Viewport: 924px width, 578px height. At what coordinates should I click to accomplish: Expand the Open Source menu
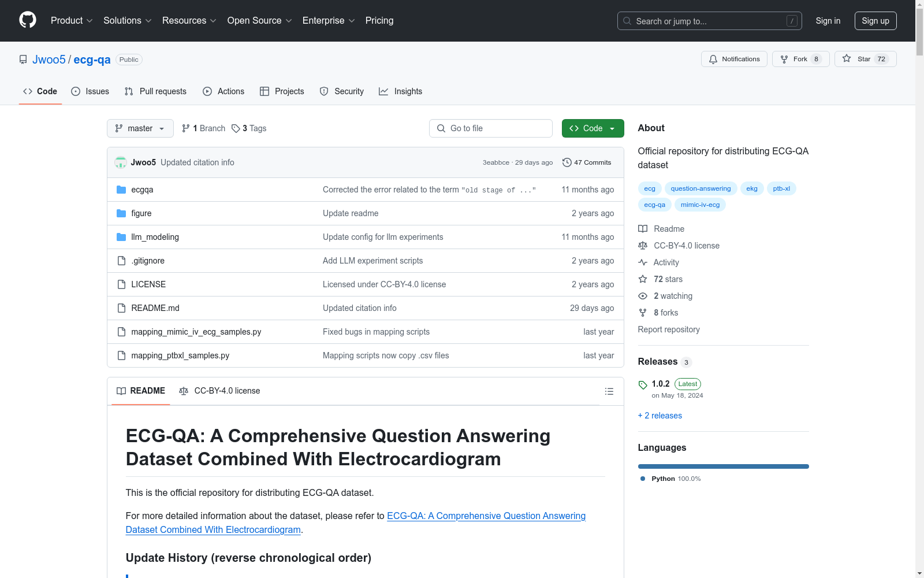(x=260, y=20)
